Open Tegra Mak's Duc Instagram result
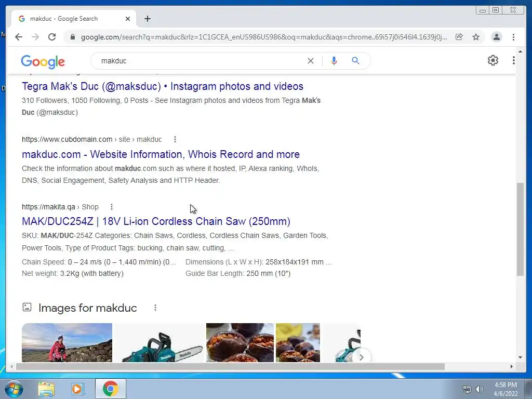532x399 pixels. 163,86
